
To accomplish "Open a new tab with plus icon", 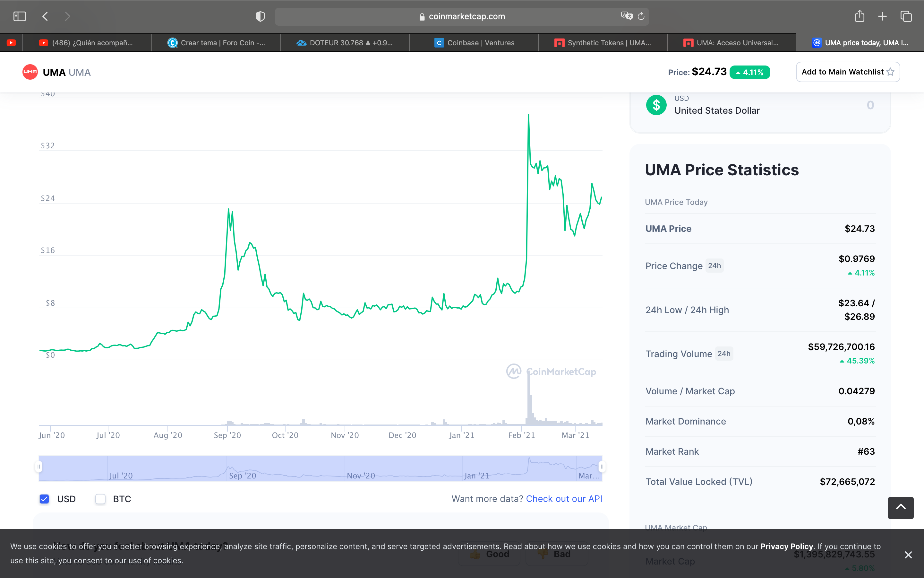I will (882, 16).
